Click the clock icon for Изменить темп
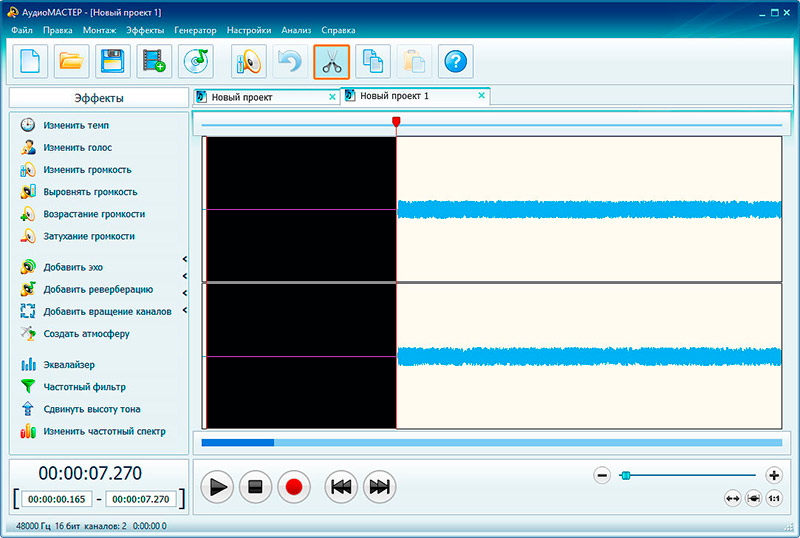800x538 pixels. pyautogui.click(x=28, y=125)
